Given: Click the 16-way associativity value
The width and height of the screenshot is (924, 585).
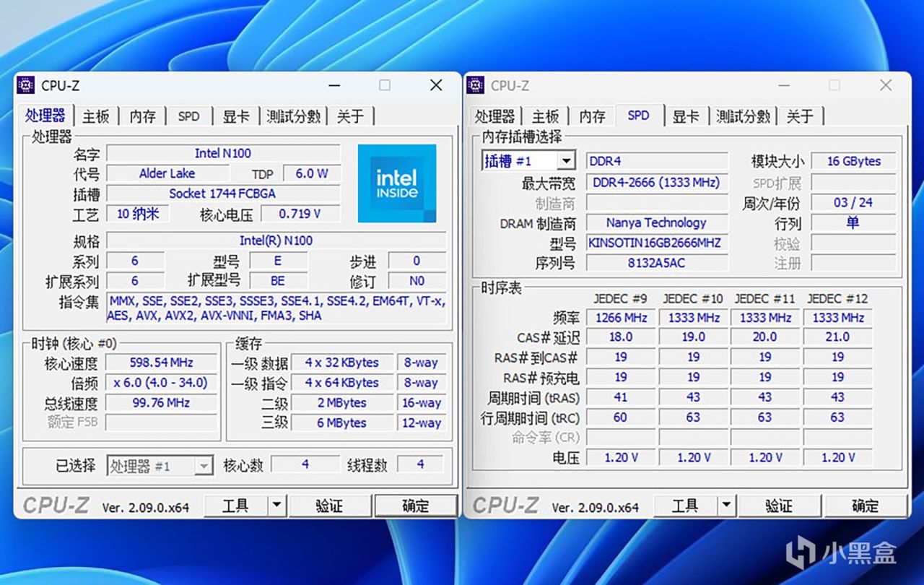Looking at the screenshot, I should click(422, 403).
